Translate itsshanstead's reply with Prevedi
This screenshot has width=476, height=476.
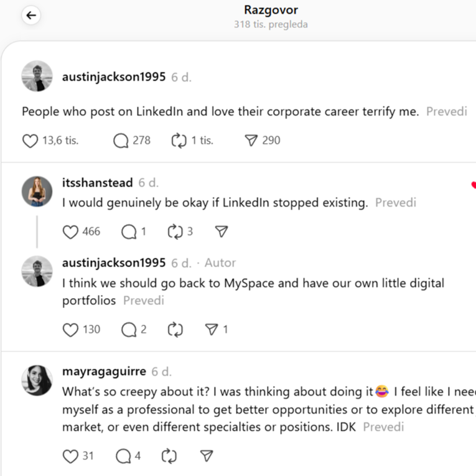tap(396, 203)
